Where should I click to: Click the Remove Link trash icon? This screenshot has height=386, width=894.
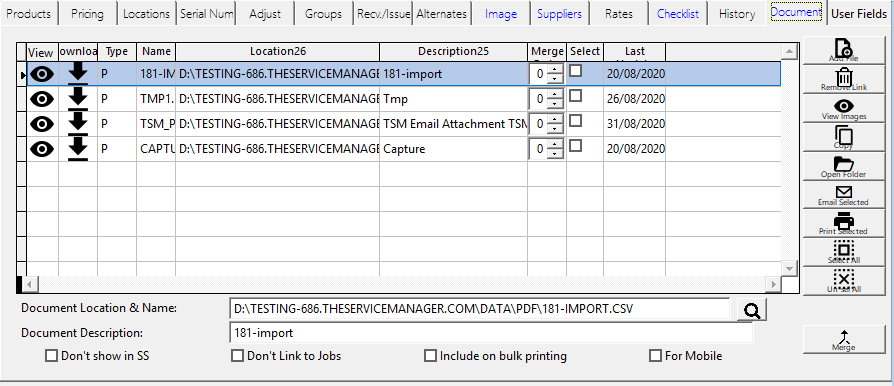843,79
